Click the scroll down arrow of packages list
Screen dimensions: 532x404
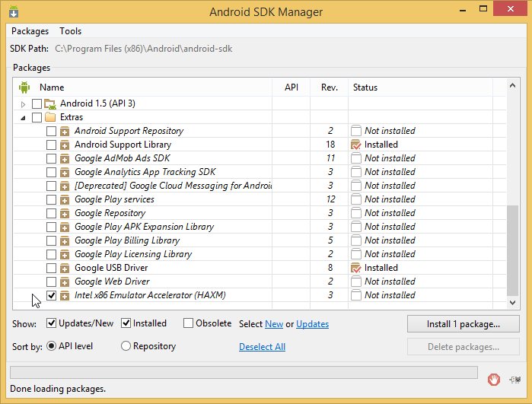click(x=512, y=302)
